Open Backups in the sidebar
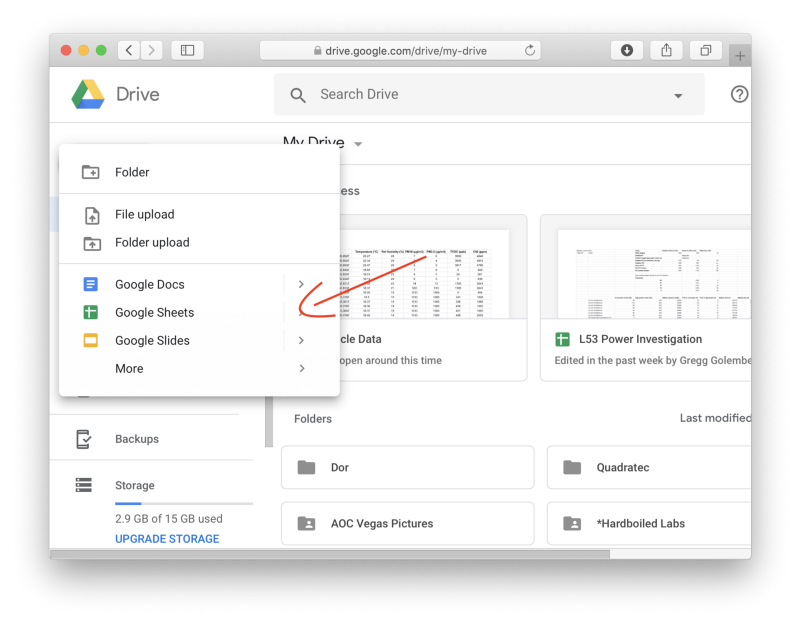Viewport: 800px width, 624px height. tap(137, 439)
